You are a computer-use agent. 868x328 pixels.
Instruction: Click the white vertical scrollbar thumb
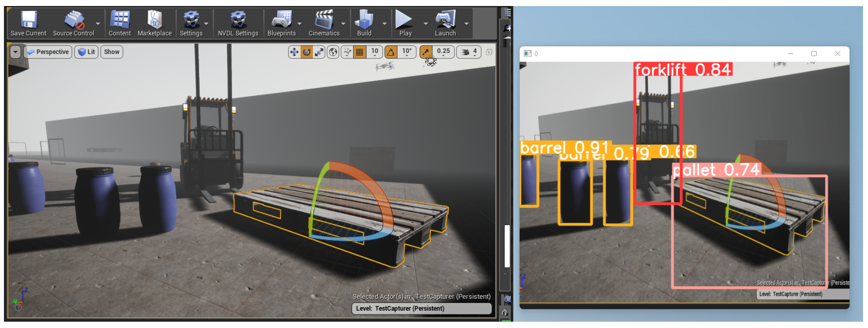[507, 246]
